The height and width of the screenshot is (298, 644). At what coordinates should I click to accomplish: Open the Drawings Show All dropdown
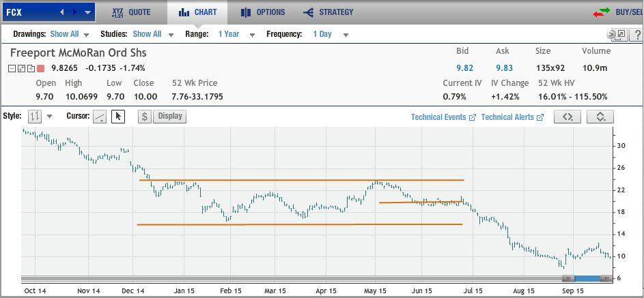click(70, 34)
